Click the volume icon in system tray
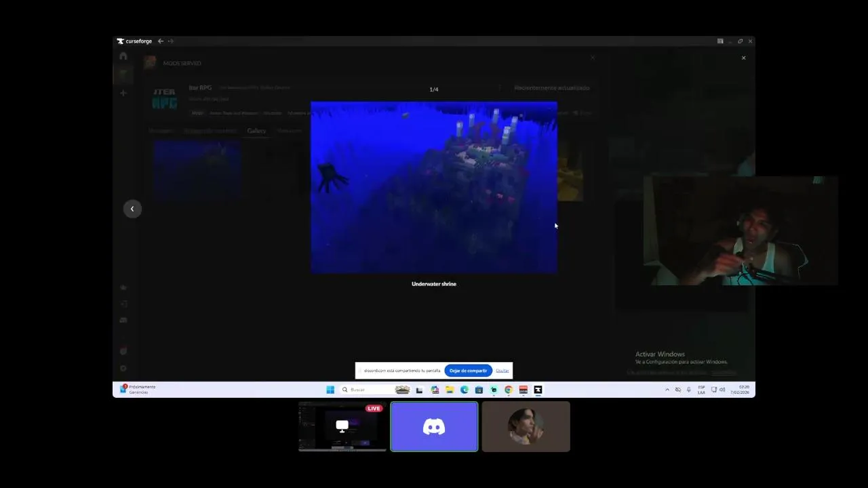 (x=722, y=390)
